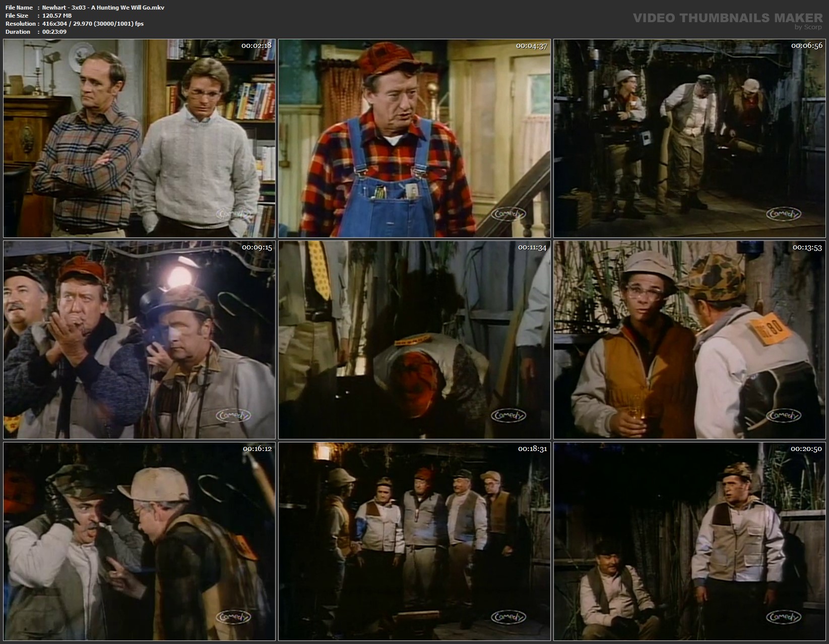Click the 00:09:15 timestamp label

tap(257, 247)
